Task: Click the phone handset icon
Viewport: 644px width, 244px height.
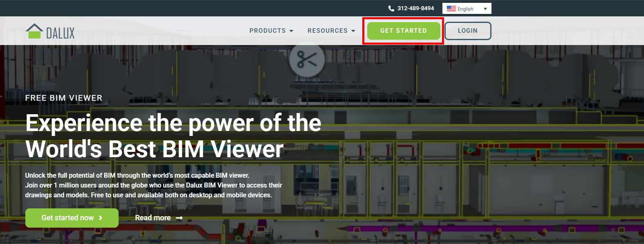Action: (391, 9)
